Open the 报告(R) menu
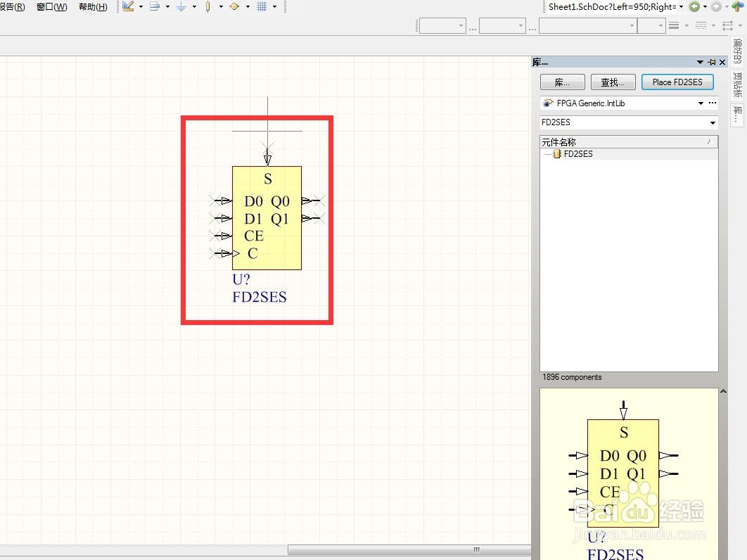 pos(13,6)
